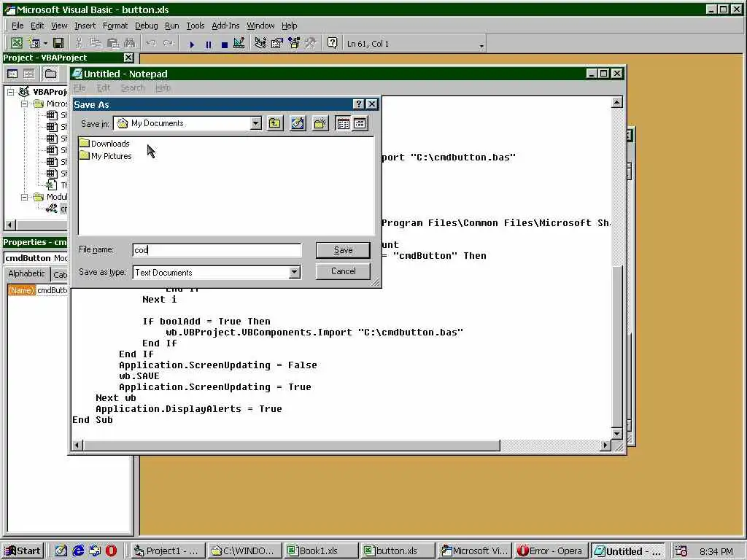
Task: Open the Insert UserForm dropdown arrow
Action: [45, 44]
